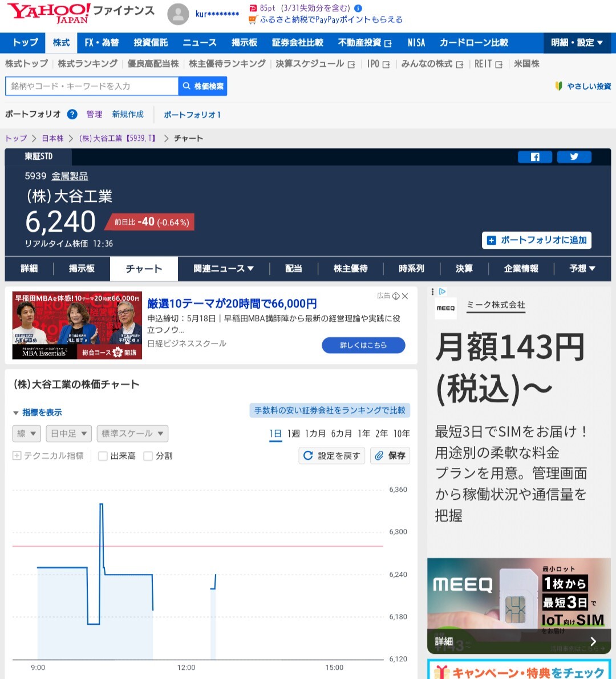
Task: Click 日本株 breadcrumb link
Action: pyautogui.click(x=53, y=138)
